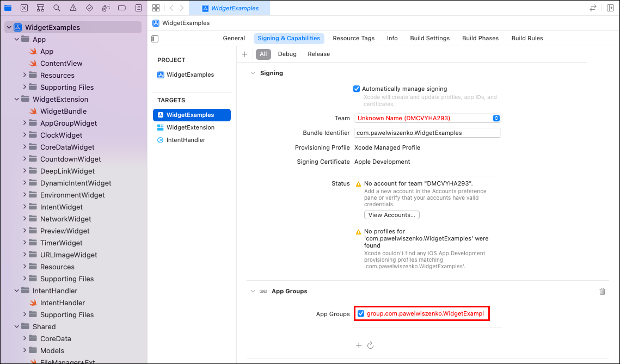Open the Build Rules tab
This screenshot has height=364, width=620.
pos(527,38)
